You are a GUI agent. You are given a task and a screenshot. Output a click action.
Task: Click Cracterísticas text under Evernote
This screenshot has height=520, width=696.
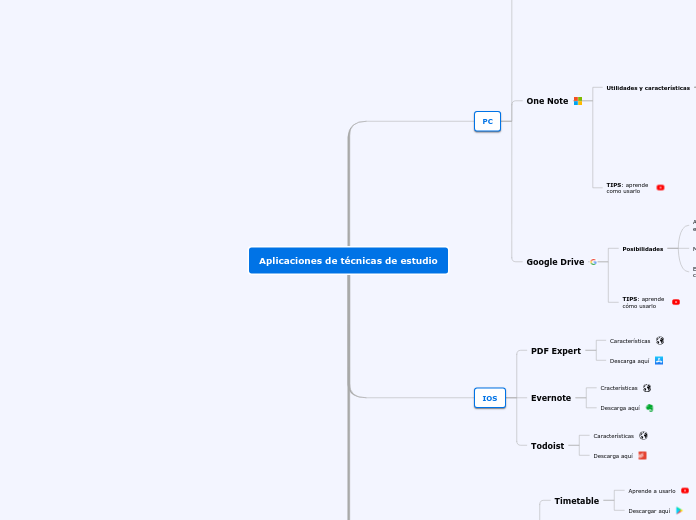click(619, 388)
